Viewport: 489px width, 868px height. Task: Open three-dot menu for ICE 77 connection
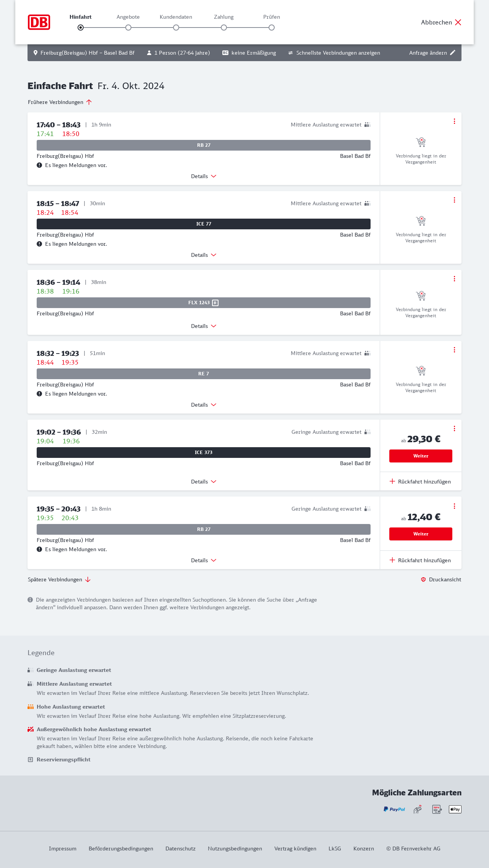click(x=454, y=200)
